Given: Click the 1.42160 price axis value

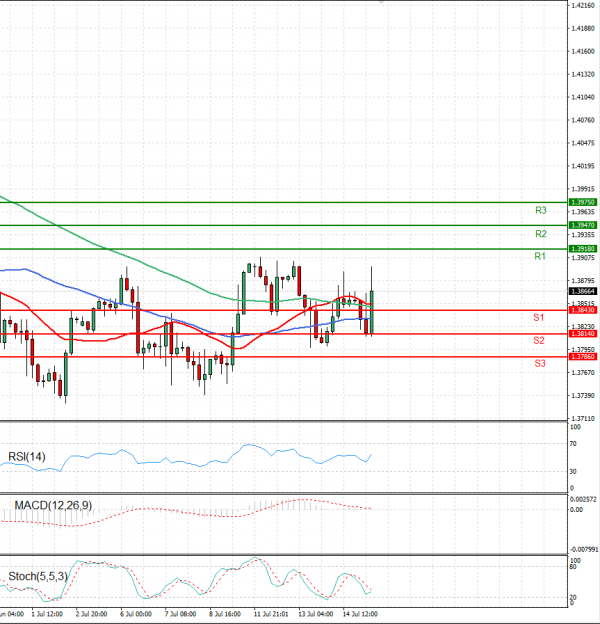Looking at the screenshot, I should coord(583,5).
